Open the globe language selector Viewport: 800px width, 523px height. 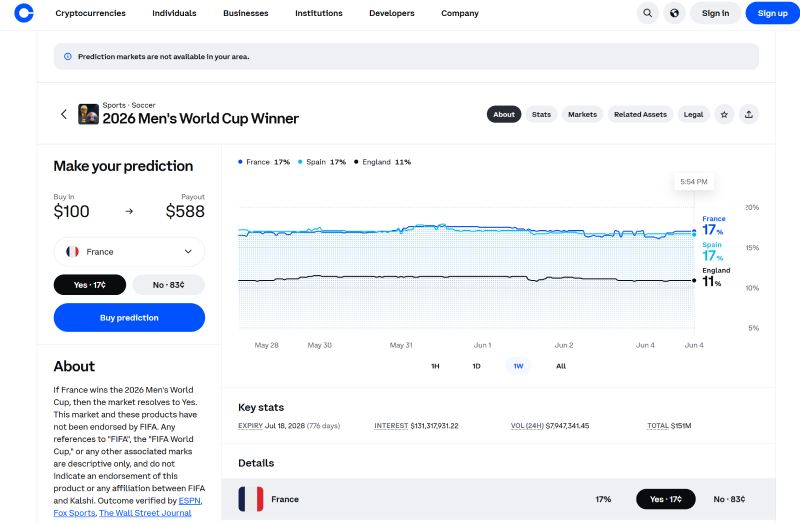tap(674, 13)
